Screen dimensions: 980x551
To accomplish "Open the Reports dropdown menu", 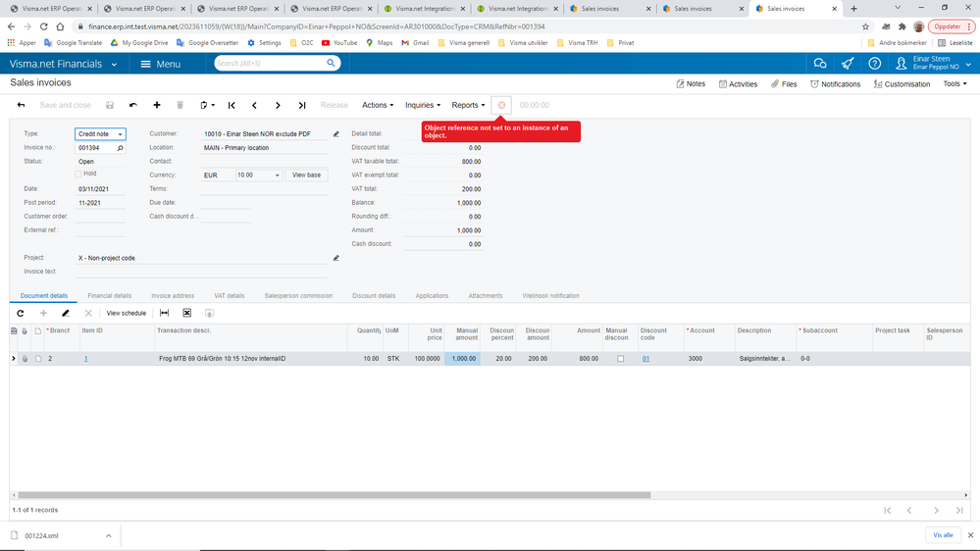I will [x=468, y=105].
